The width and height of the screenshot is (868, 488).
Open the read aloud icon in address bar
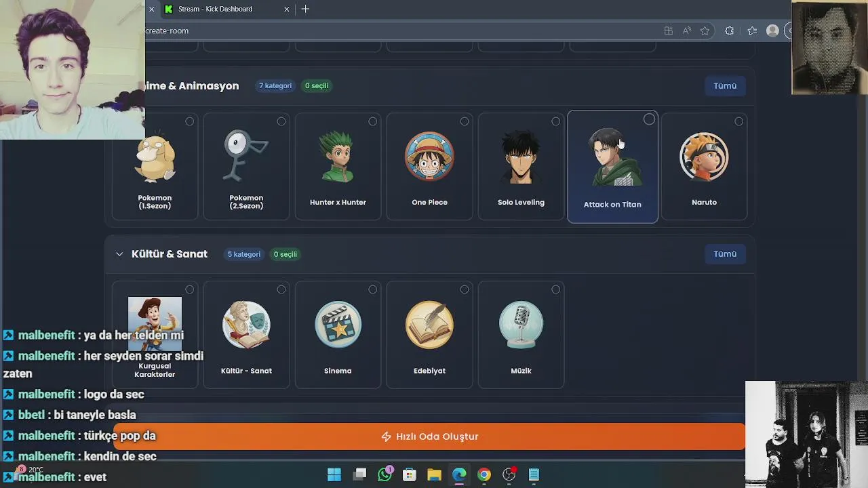coord(687,30)
